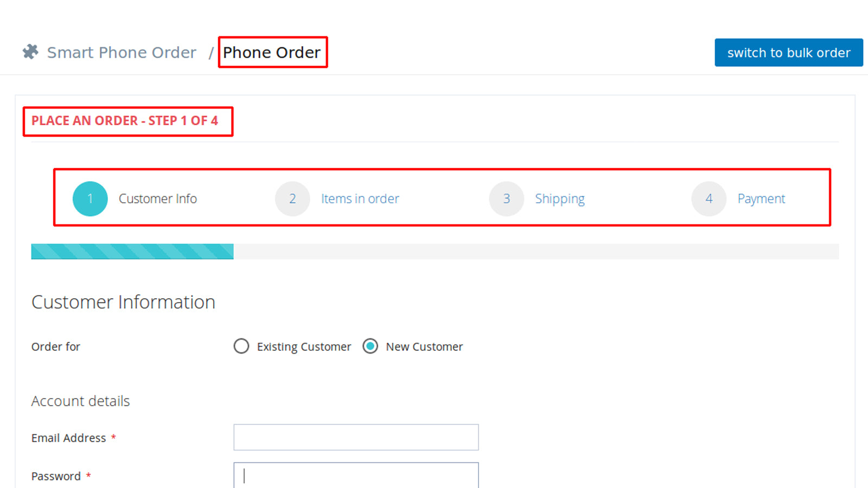
Task: Switch to the Items in order step
Action: (360, 198)
